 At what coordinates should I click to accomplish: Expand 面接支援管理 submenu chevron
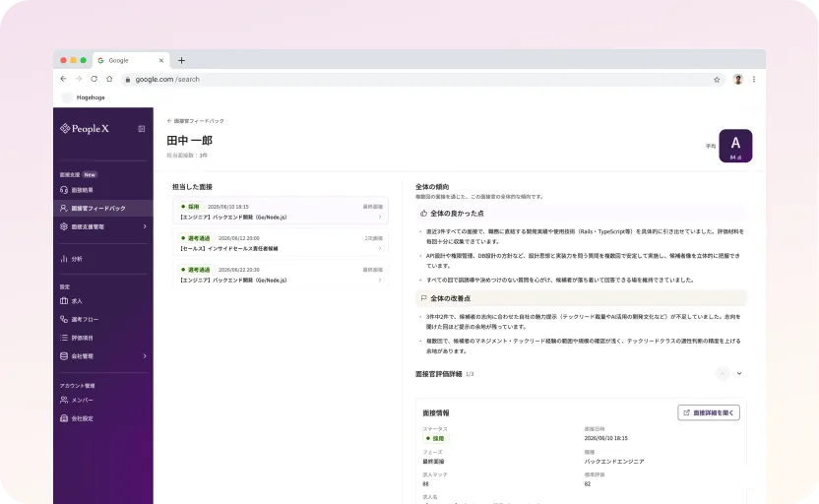pos(145,226)
